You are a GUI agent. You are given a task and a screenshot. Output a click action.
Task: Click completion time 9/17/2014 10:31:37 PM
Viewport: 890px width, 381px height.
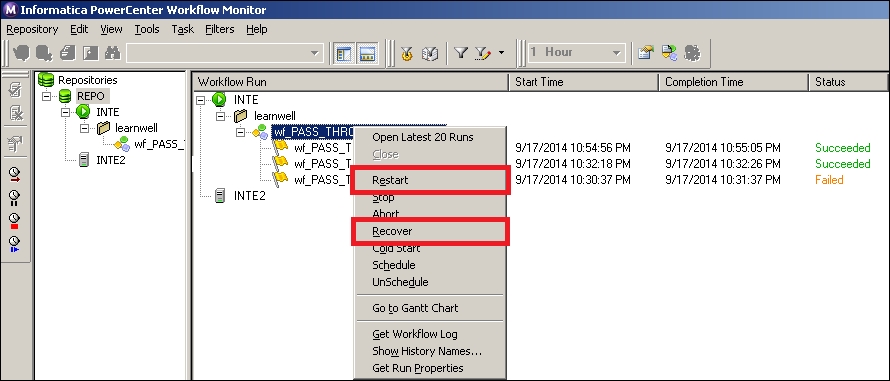(723, 180)
